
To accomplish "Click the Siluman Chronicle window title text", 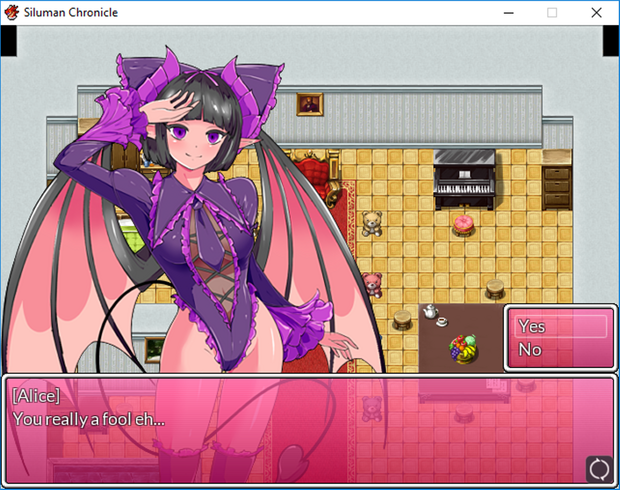I will (71, 13).
